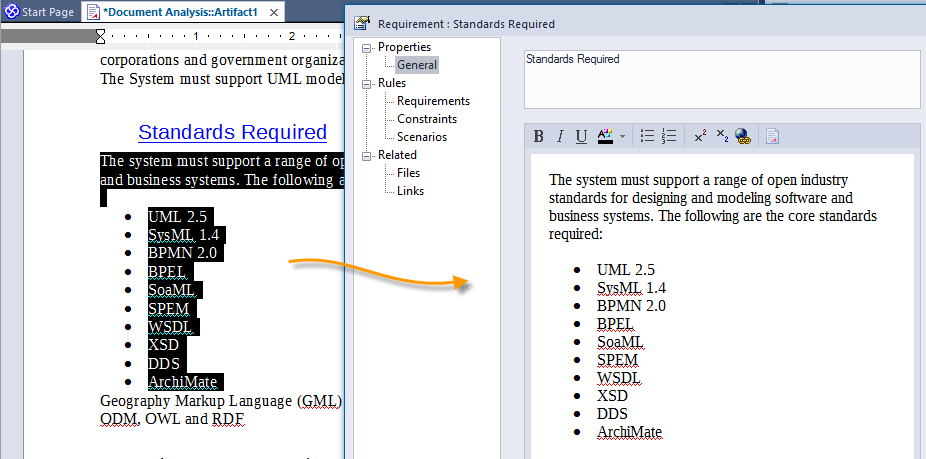Image resolution: width=926 pixels, height=459 pixels.
Task: Select Constraints under Rules
Action: (x=427, y=119)
